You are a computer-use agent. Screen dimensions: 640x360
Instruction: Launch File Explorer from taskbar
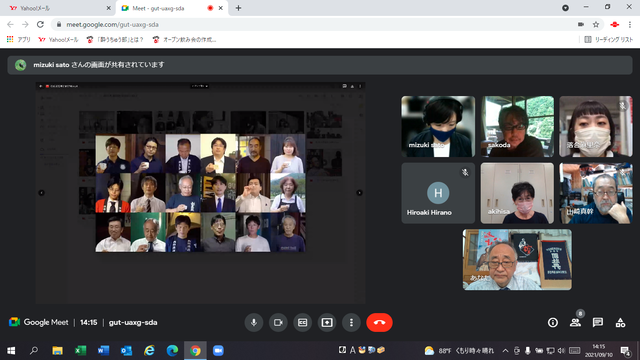[x=57, y=351]
